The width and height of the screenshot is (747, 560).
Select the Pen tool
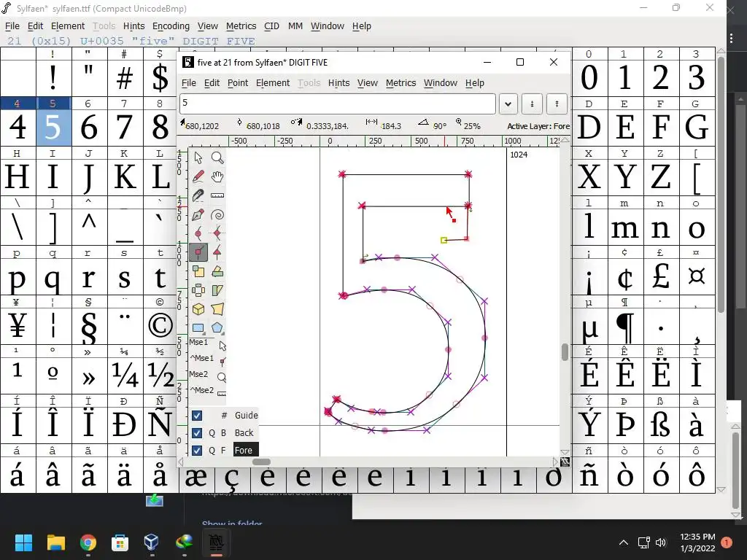pyautogui.click(x=198, y=215)
